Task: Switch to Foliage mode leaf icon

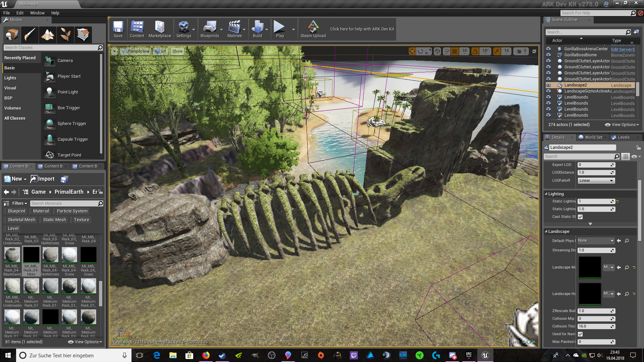Action: click(65, 34)
